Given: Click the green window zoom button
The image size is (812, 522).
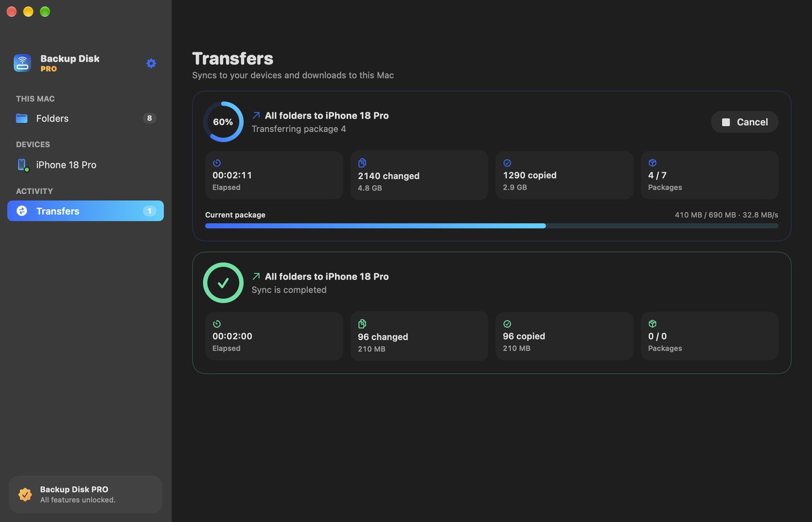Looking at the screenshot, I should pos(45,12).
